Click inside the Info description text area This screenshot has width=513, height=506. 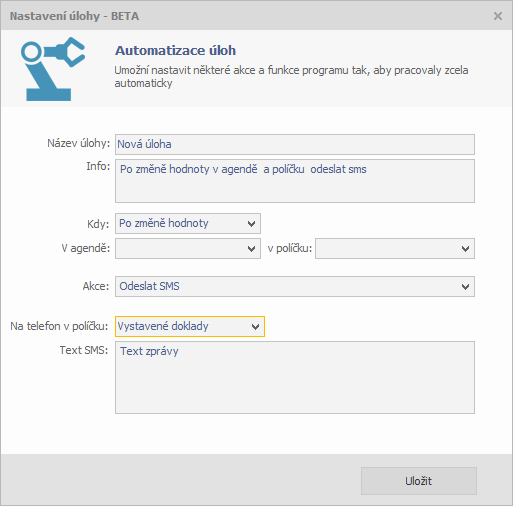click(x=295, y=181)
